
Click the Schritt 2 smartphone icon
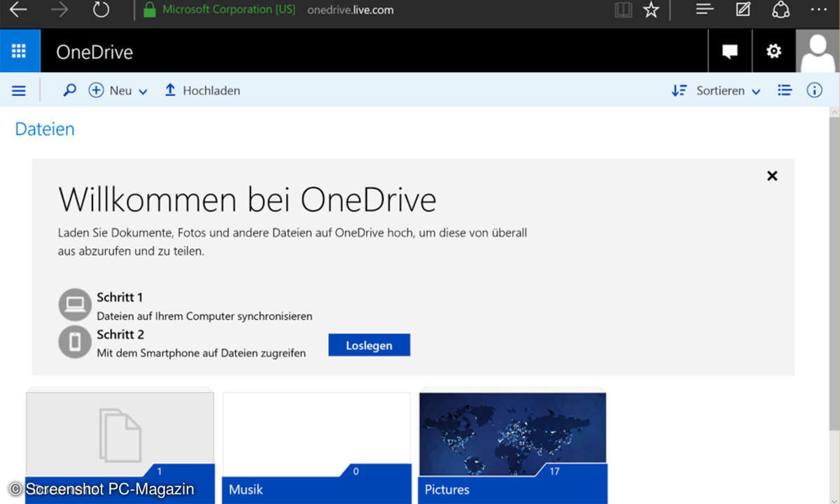coord(75,342)
